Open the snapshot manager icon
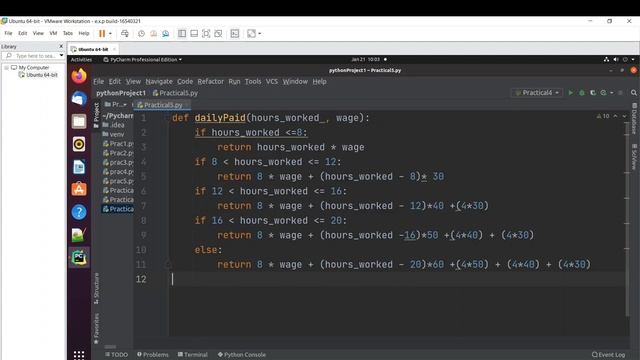The image size is (640, 360). [165, 33]
